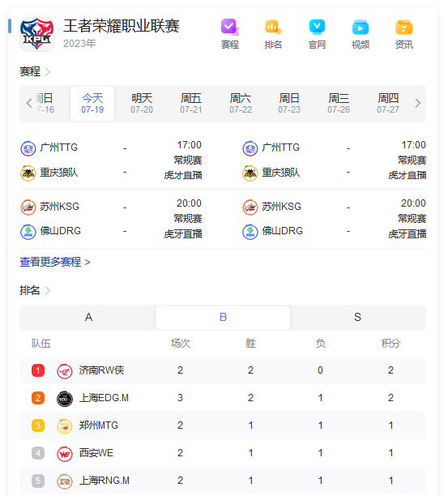Switch to group A ranking tab
Image resolution: width=448 pixels, height=496 pixels.
click(x=88, y=317)
